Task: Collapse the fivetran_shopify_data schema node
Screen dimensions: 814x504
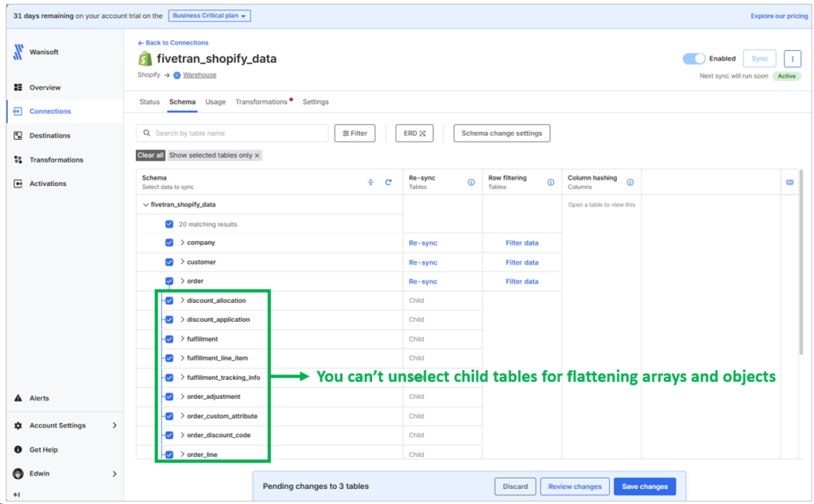Action: pos(146,204)
